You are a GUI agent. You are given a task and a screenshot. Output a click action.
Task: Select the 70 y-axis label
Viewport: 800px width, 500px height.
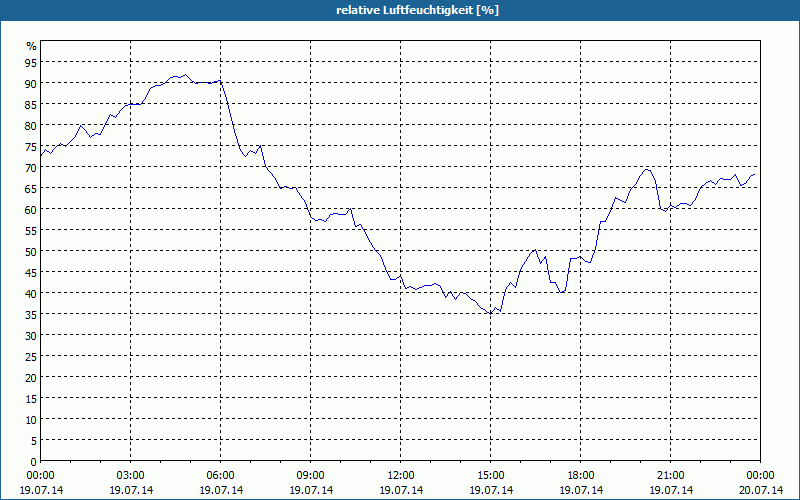click(x=31, y=167)
